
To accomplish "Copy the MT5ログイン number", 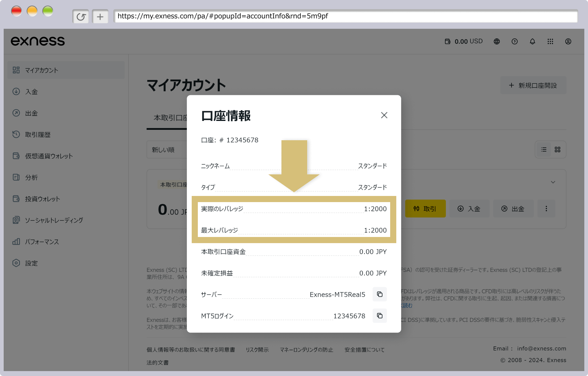I will (380, 316).
